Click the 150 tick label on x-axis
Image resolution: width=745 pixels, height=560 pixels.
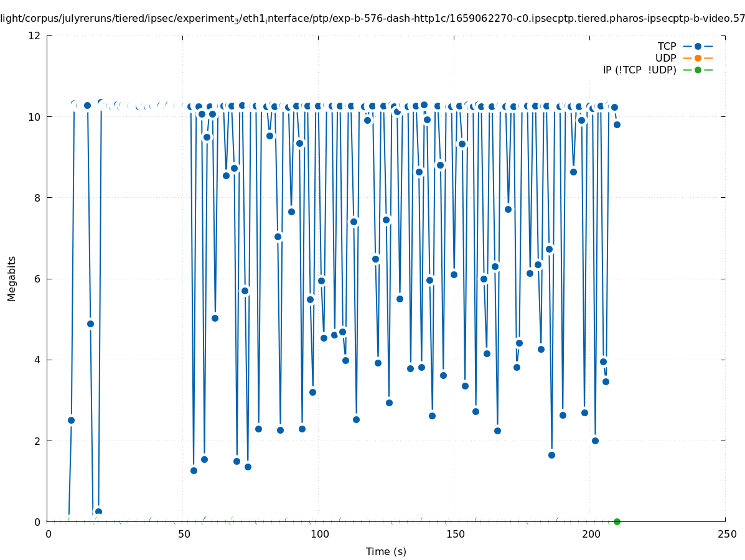click(x=454, y=534)
